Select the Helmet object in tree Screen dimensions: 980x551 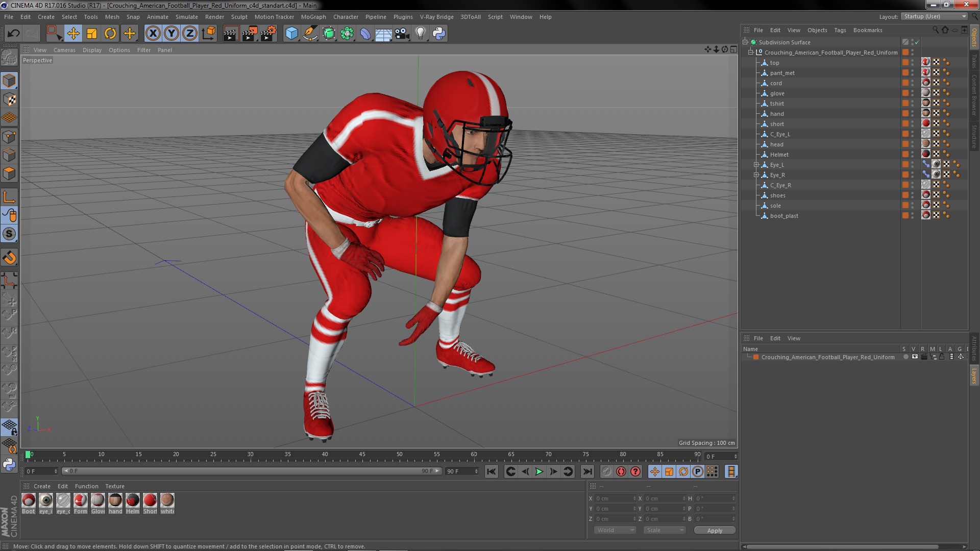[x=779, y=155]
